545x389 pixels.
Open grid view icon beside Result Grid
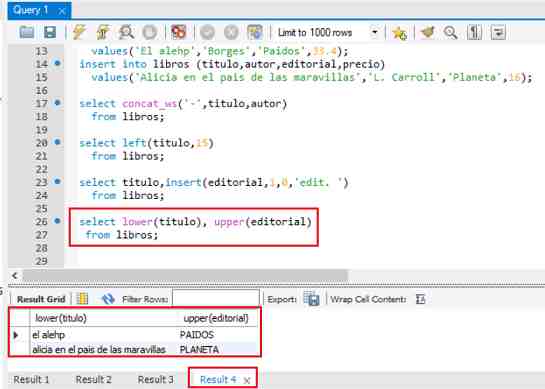(x=82, y=299)
